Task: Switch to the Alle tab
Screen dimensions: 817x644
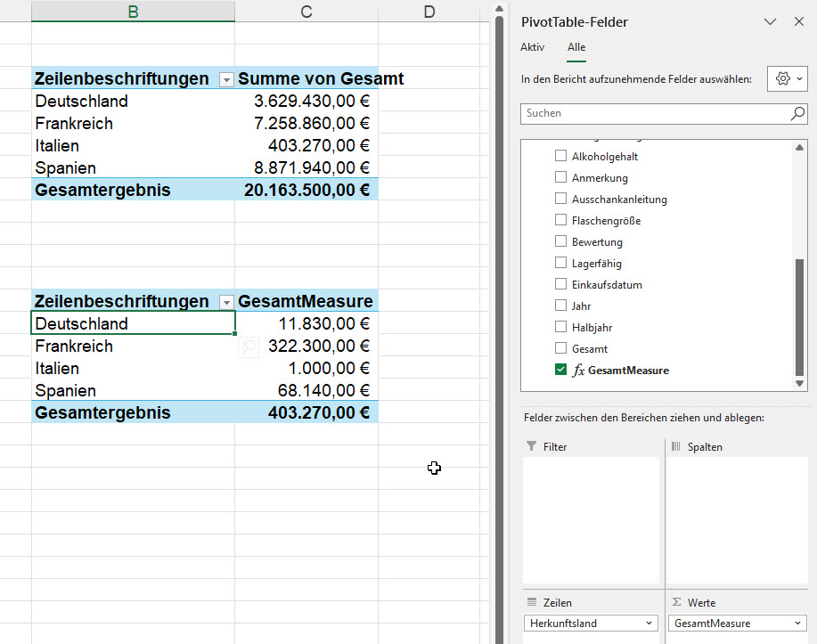Action: (576, 47)
